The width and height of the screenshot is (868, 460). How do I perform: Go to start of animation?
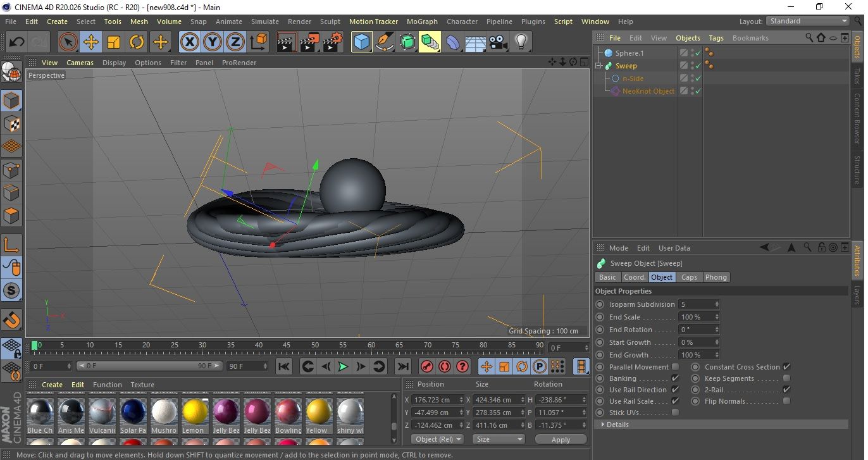pos(284,366)
